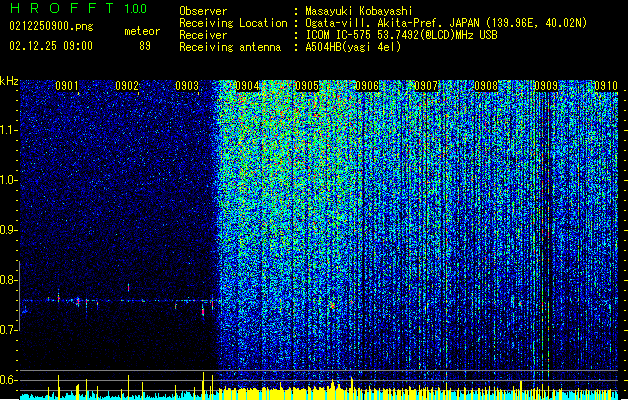Click the kHz axis unit label

9,81
